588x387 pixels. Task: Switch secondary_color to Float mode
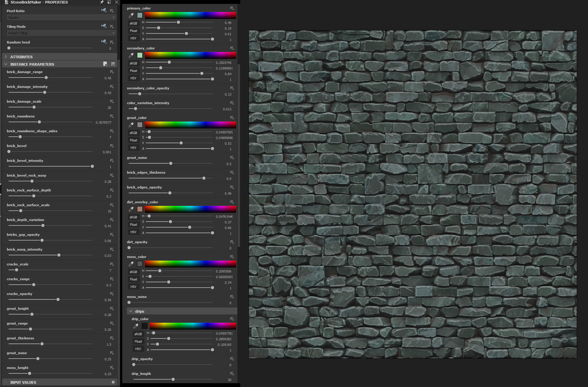pyautogui.click(x=133, y=71)
